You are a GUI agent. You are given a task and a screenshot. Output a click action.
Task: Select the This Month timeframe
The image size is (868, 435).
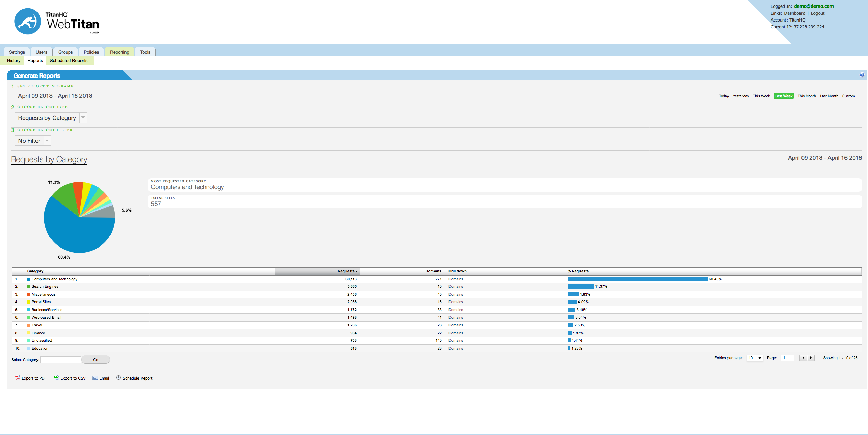point(807,96)
